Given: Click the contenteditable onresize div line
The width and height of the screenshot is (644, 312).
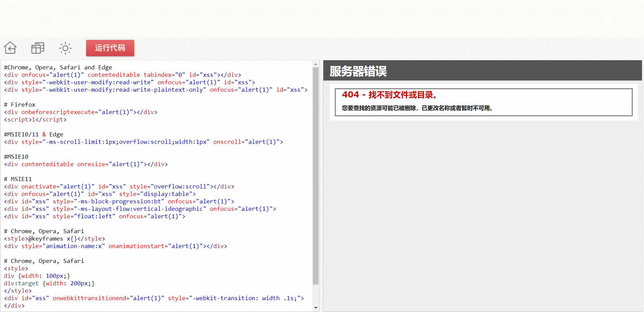Looking at the screenshot, I should [86, 164].
